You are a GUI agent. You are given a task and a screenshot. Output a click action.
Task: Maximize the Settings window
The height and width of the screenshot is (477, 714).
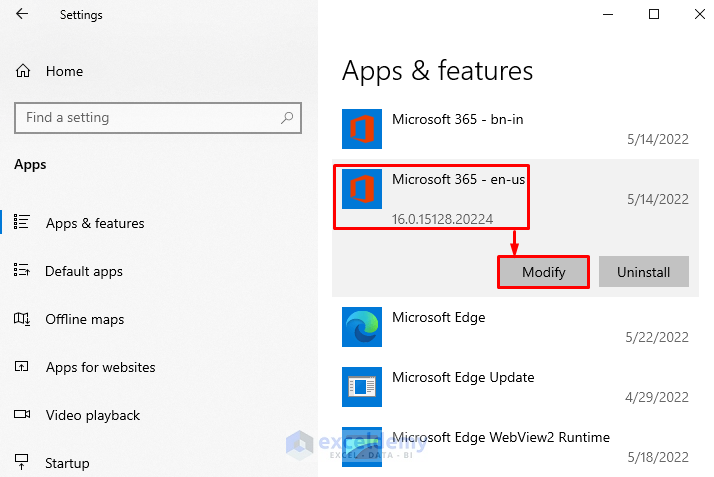654,14
